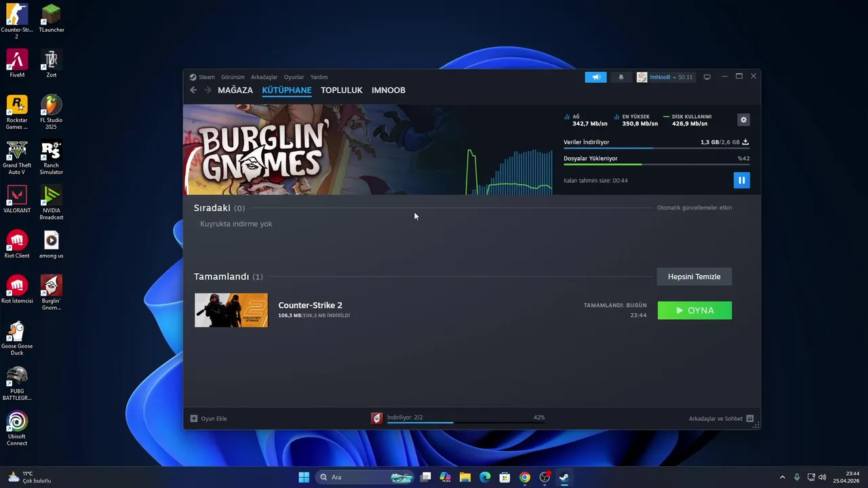Screen dimensions: 868x488
Task: Switch to Big Picture mode icon
Action: [707, 77]
